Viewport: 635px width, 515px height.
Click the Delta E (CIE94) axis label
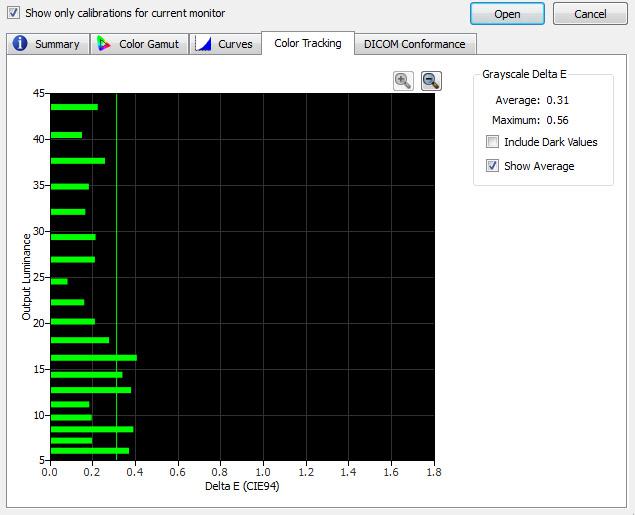click(x=242, y=486)
